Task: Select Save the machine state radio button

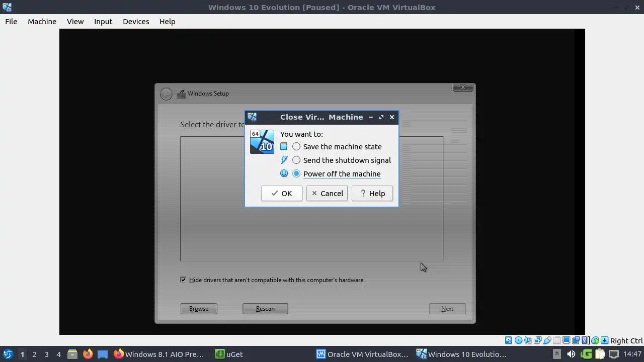Action: (x=296, y=146)
